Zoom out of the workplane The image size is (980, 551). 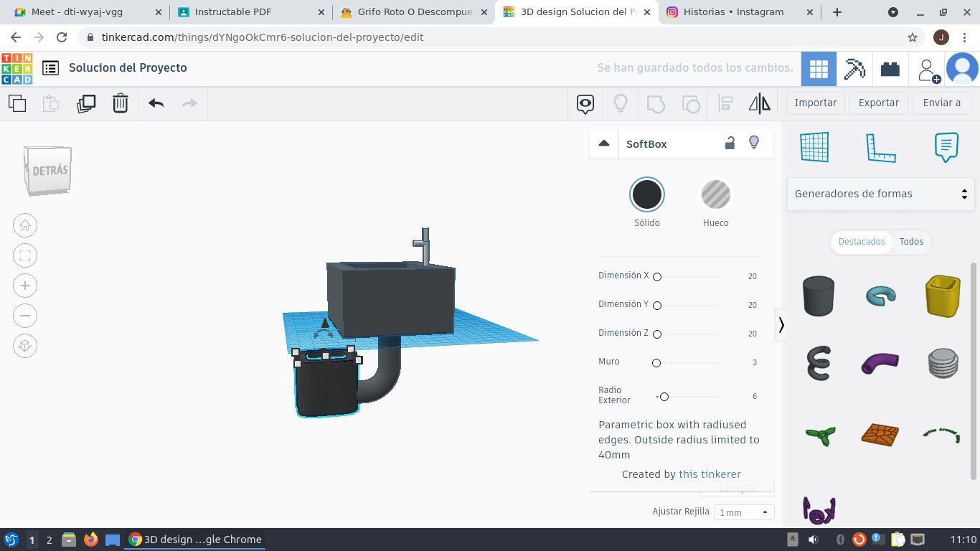tap(25, 316)
